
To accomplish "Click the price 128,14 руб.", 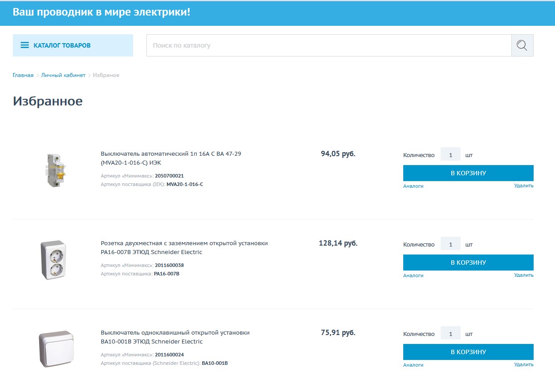I will 338,243.
